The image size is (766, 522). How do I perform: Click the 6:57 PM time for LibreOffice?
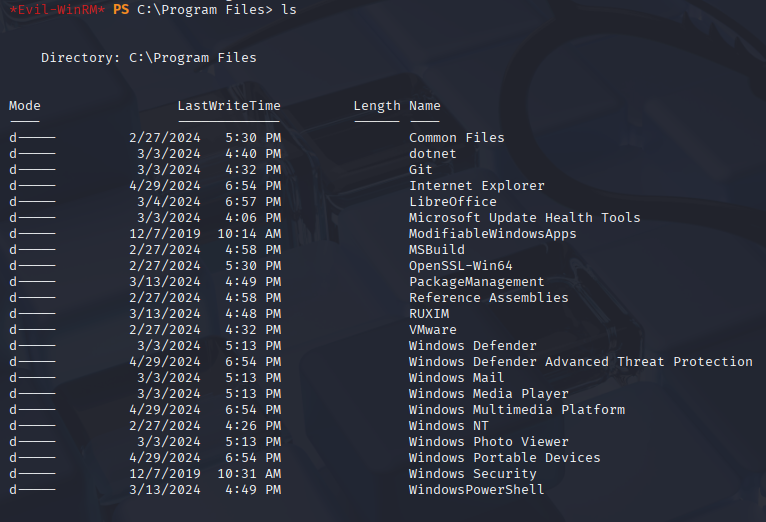(253, 202)
